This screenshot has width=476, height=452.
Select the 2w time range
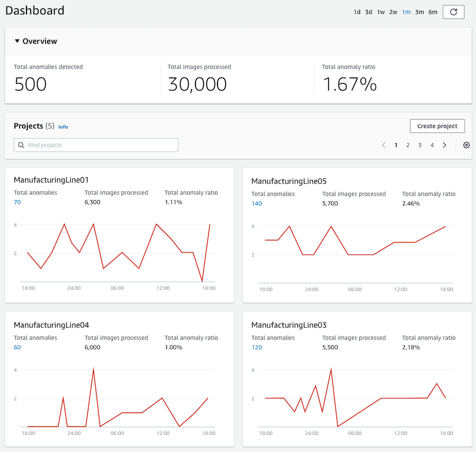(x=393, y=12)
